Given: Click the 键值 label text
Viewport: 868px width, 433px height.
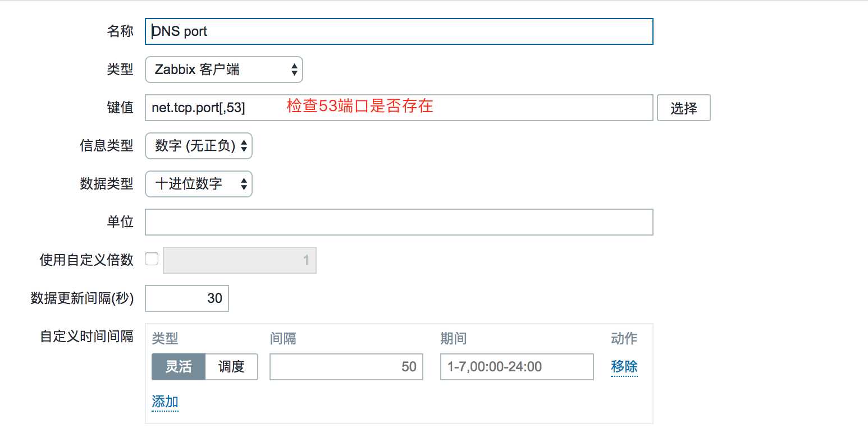Looking at the screenshot, I should (x=120, y=108).
